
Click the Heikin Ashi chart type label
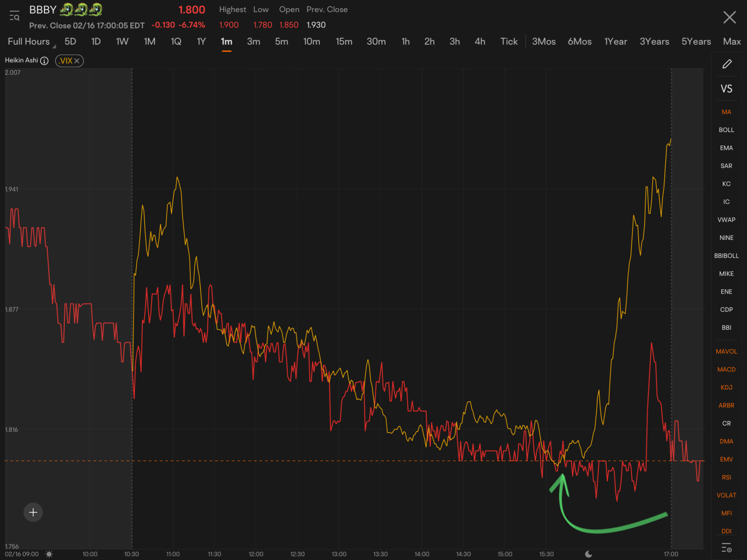click(x=21, y=60)
